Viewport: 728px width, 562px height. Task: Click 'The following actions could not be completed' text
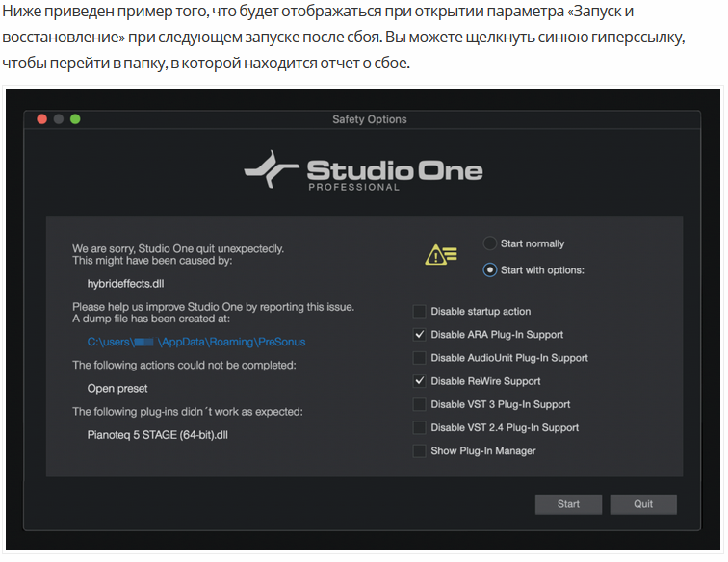184,366
